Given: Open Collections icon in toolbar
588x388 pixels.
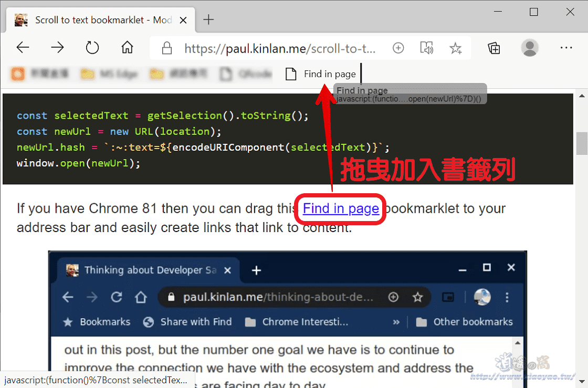Looking at the screenshot, I should click(x=494, y=48).
